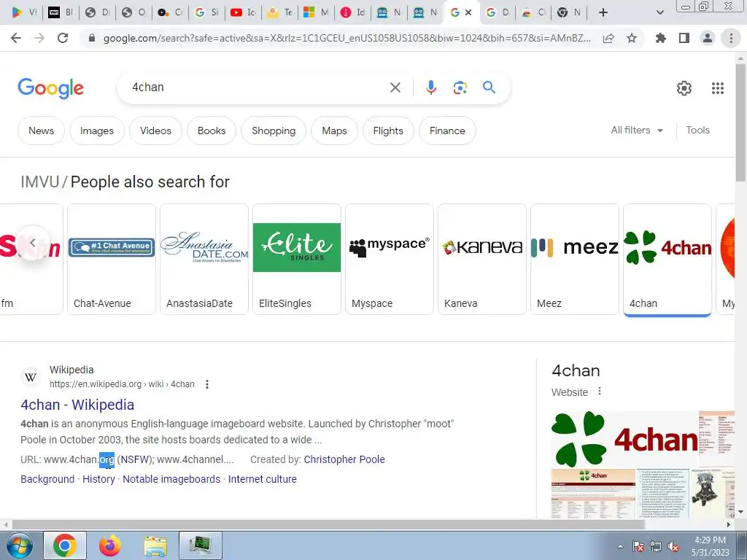Click the vertical page scrollbar thumb
The width and height of the screenshot is (747, 560).
click(x=740, y=122)
